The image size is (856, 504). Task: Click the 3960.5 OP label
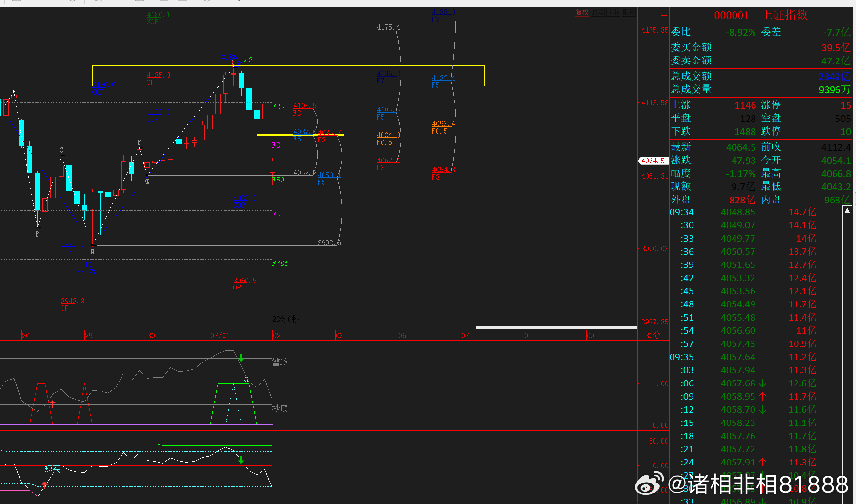[x=245, y=284]
